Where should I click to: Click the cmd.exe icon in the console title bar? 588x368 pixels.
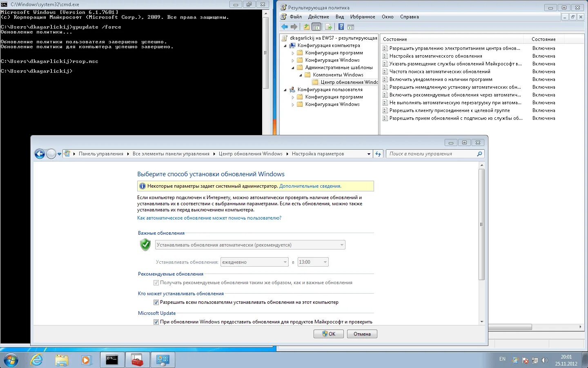[x=4, y=4]
